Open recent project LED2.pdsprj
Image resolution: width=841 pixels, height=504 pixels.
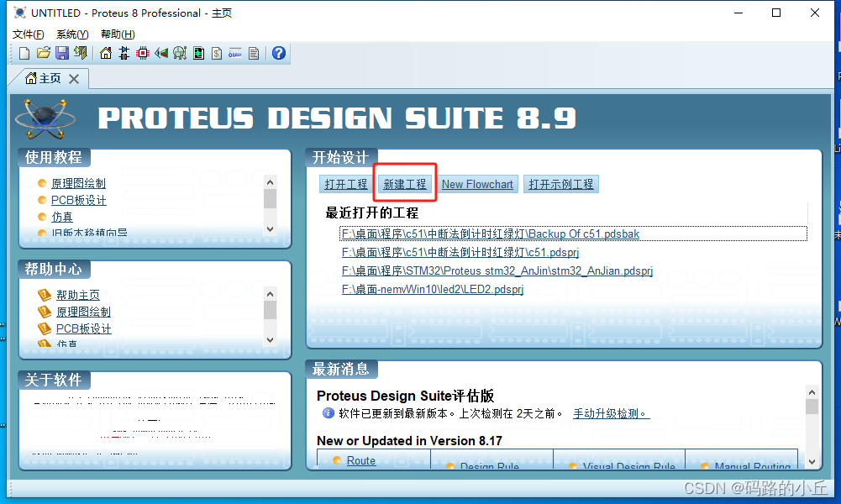[x=433, y=289]
